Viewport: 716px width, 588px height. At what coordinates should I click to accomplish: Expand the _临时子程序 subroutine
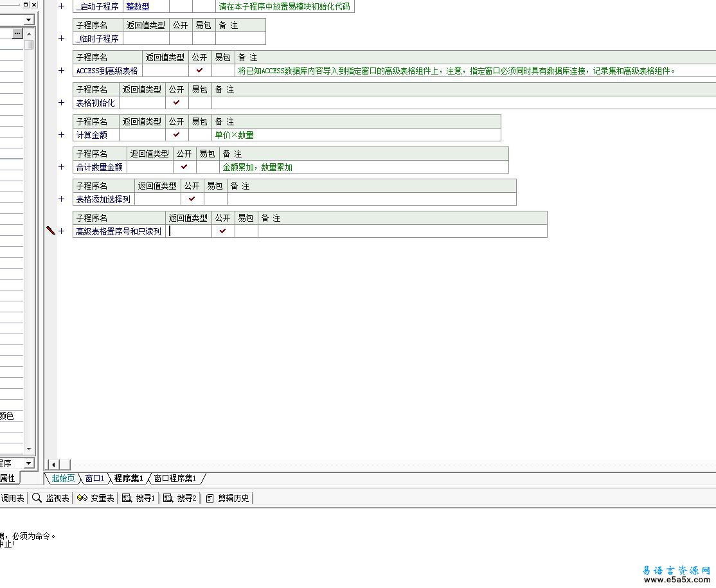(x=61, y=39)
